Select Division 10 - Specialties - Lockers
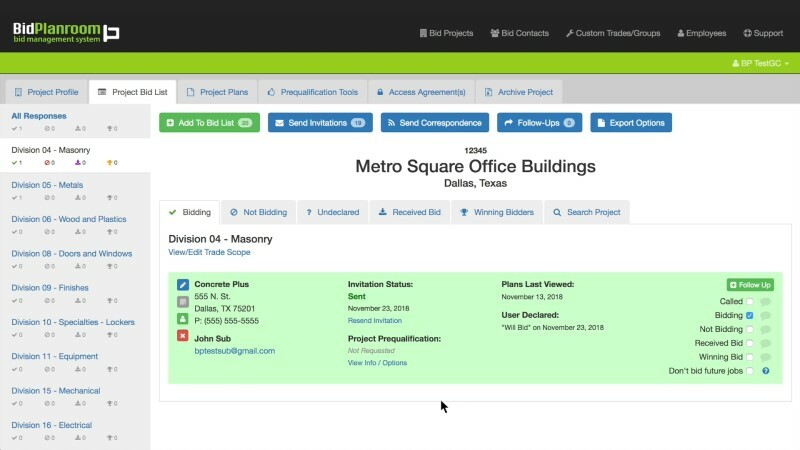The image size is (800, 450). click(x=73, y=322)
